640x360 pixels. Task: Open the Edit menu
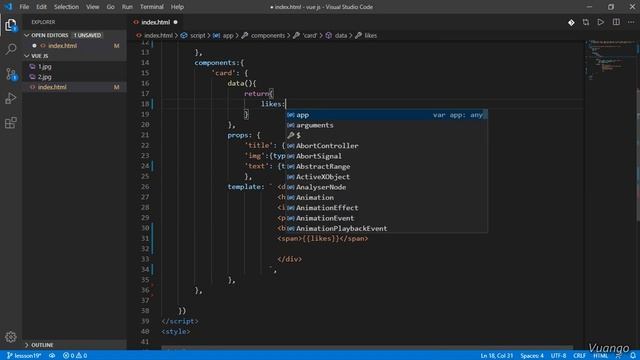(x=41, y=7)
